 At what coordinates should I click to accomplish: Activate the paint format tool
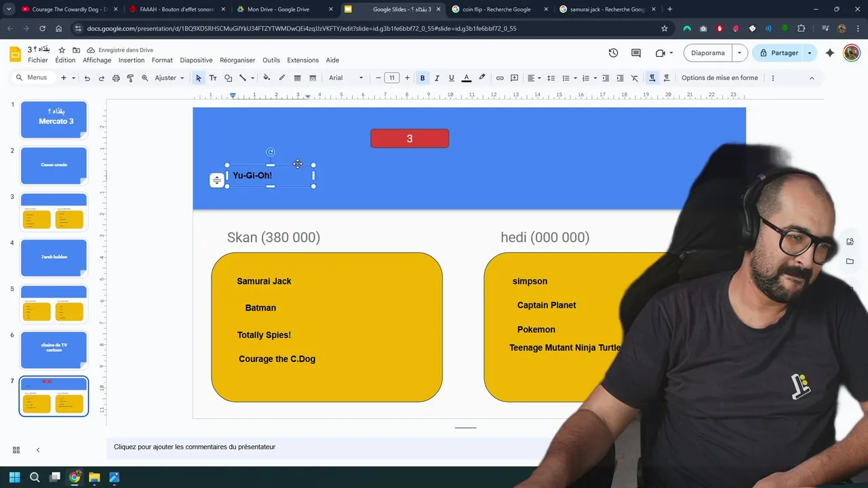point(130,78)
